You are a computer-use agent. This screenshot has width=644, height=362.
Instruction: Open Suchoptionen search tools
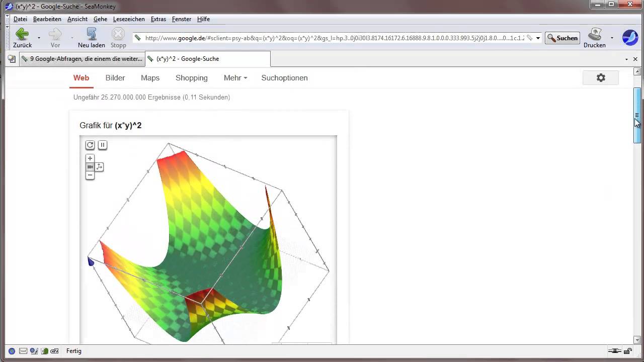pyautogui.click(x=284, y=78)
